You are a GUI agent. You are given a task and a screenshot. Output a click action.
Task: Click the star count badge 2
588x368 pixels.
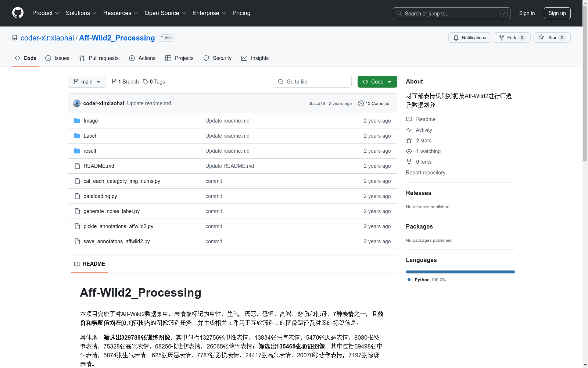coord(562,38)
